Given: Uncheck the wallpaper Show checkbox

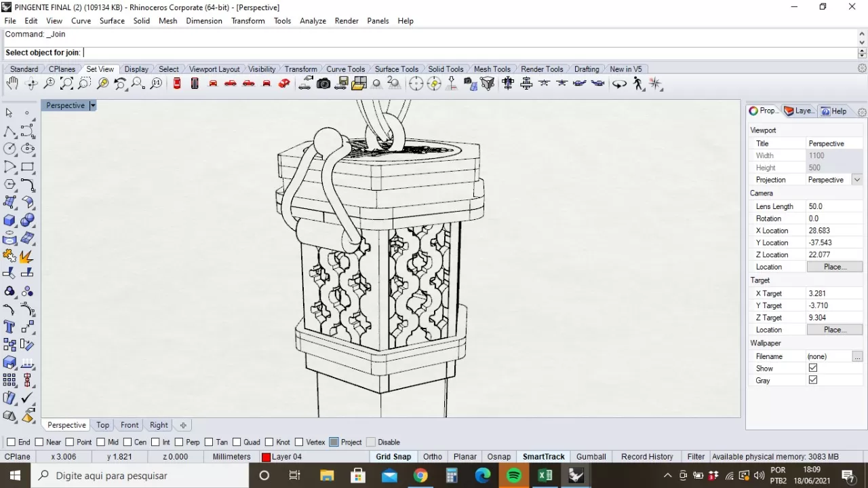Looking at the screenshot, I should click(813, 368).
